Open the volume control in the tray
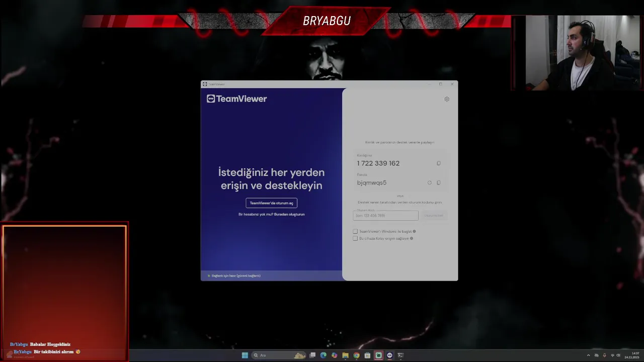644x362 pixels. click(x=618, y=355)
